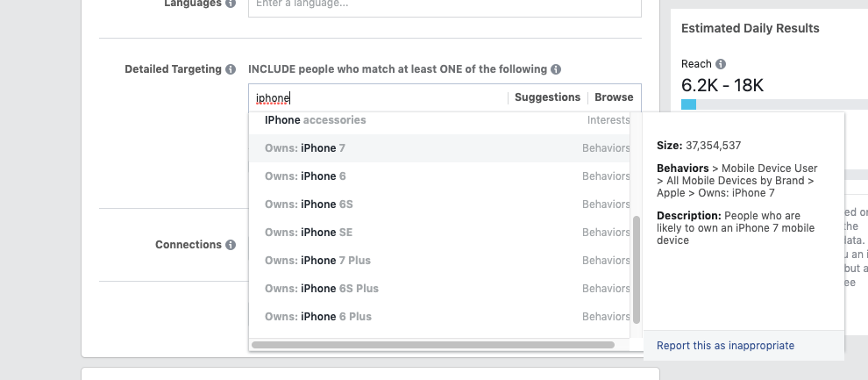868x380 pixels.
Task: Click the info icon beside Detailed Targeting
Action: point(231,69)
